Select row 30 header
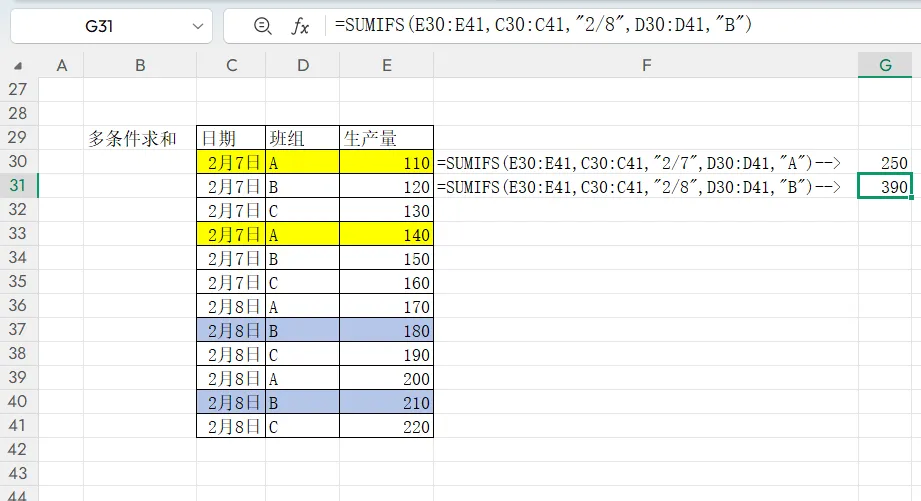 [18, 162]
